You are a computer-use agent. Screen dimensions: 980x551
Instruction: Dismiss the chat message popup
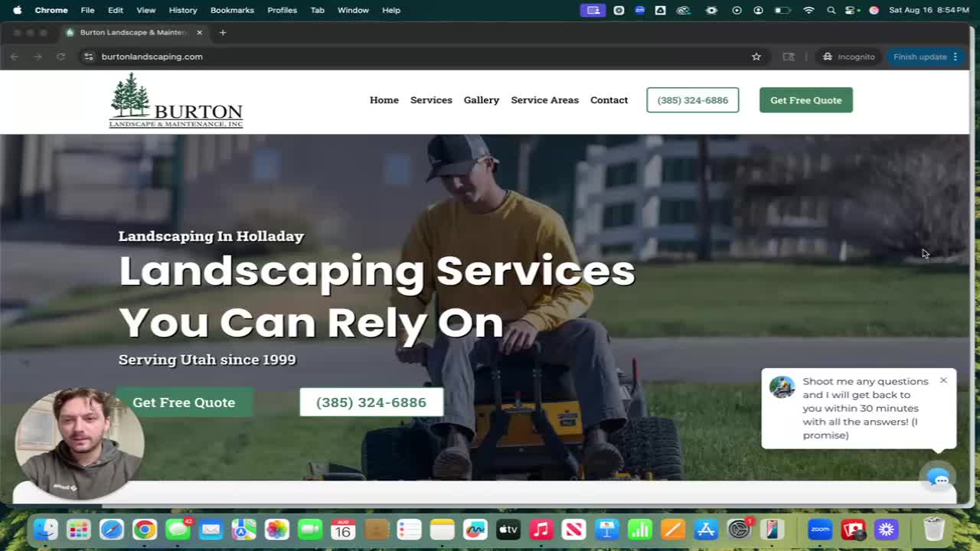943,380
